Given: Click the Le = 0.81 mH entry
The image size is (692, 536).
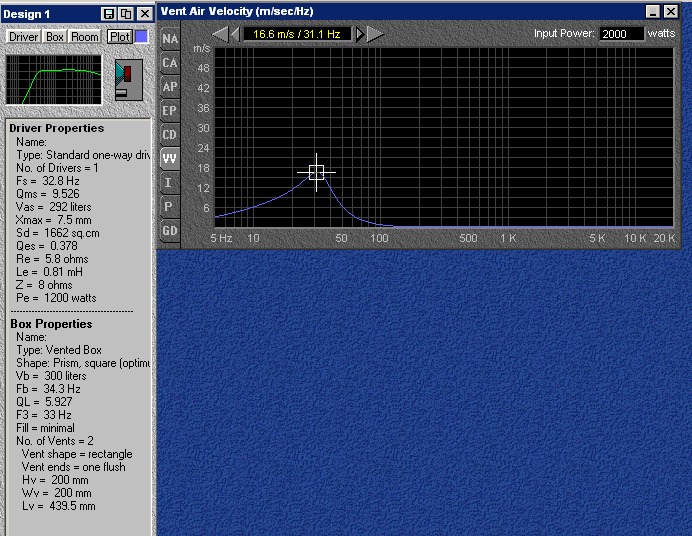Looking at the screenshot, I should tap(49, 272).
